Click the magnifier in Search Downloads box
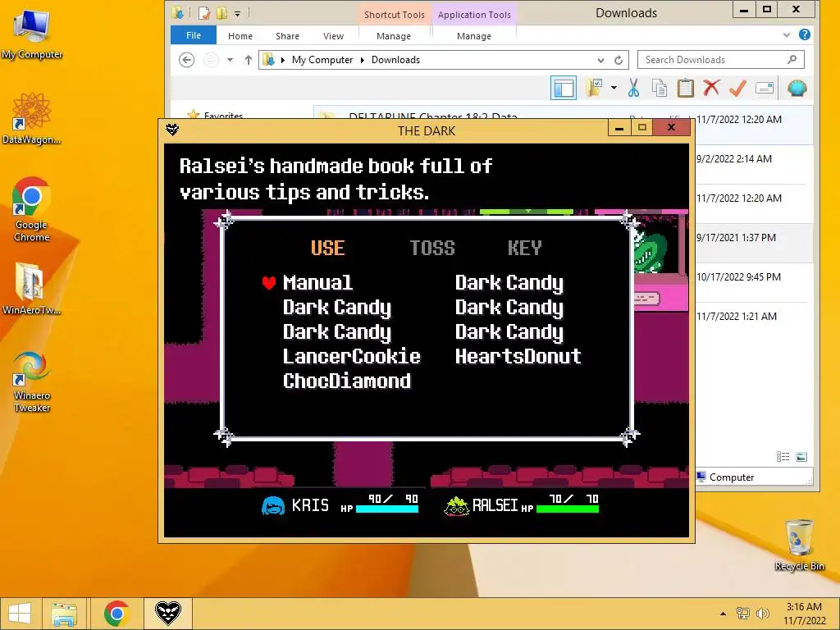The image size is (840, 630). point(792,59)
